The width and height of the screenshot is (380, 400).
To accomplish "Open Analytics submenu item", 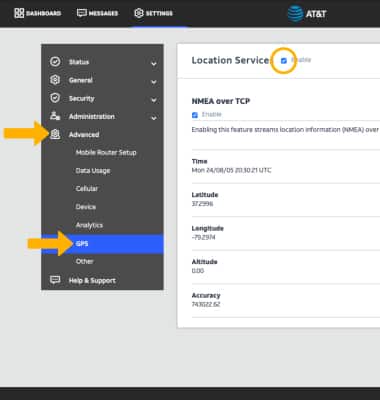I will pyautogui.click(x=89, y=225).
